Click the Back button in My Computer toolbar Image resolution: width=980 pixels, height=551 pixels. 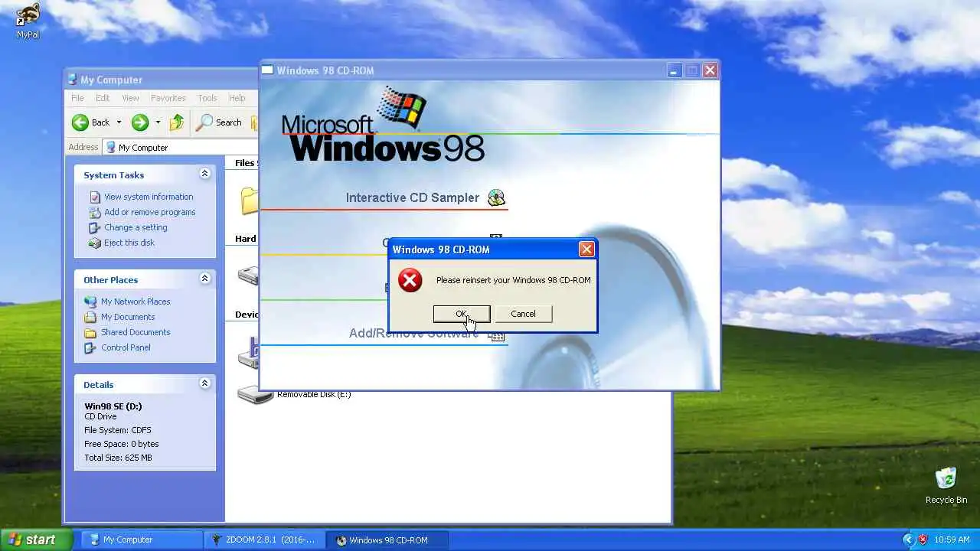(x=91, y=122)
